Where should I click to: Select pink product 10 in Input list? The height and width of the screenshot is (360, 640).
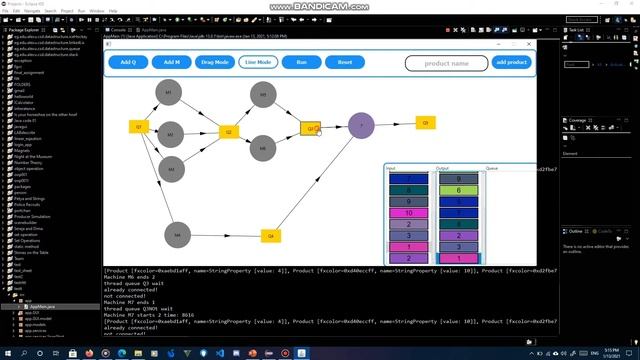coord(409,213)
